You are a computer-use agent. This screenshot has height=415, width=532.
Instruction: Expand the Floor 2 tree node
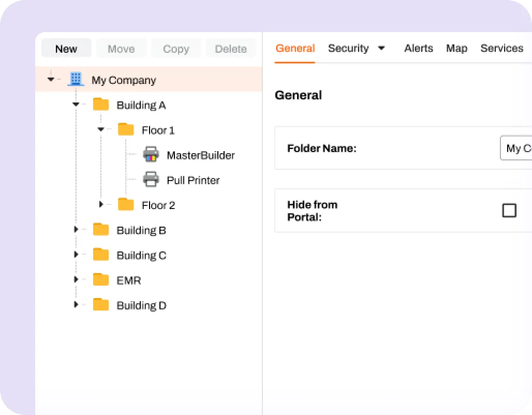(x=101, y=205)
